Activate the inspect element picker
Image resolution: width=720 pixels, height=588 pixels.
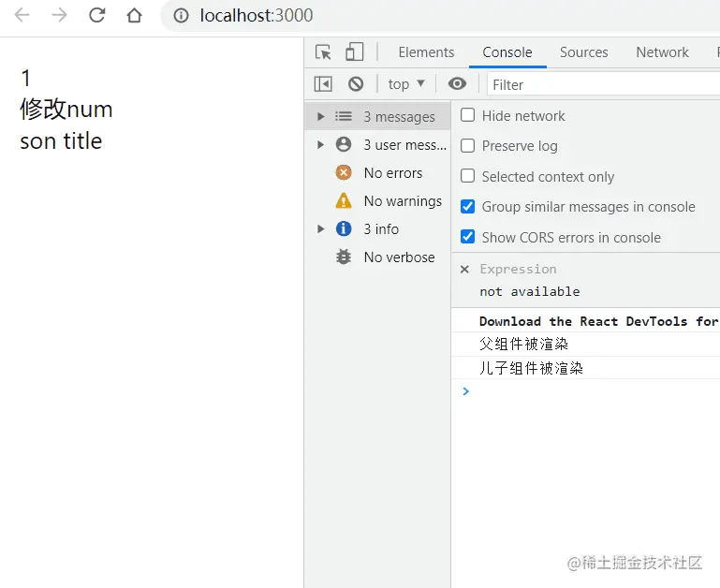[323, 51]
